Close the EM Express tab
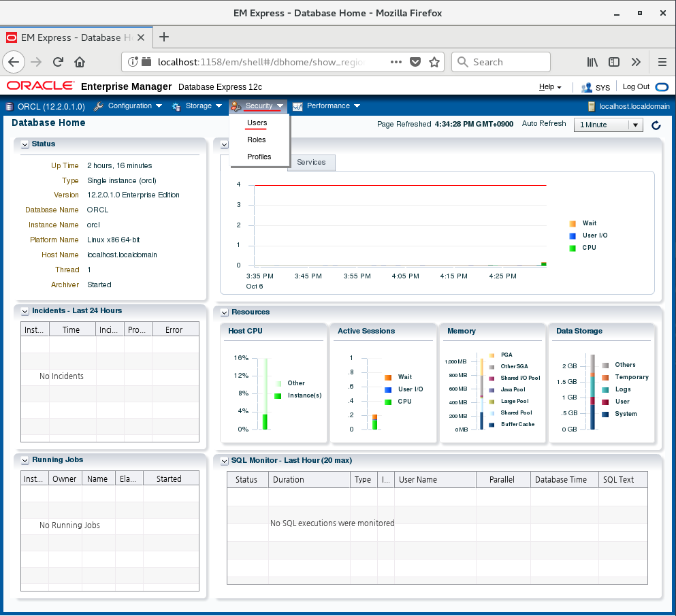Image resolution: width=676 pixels, height=616 pixels. pos(140,37)
